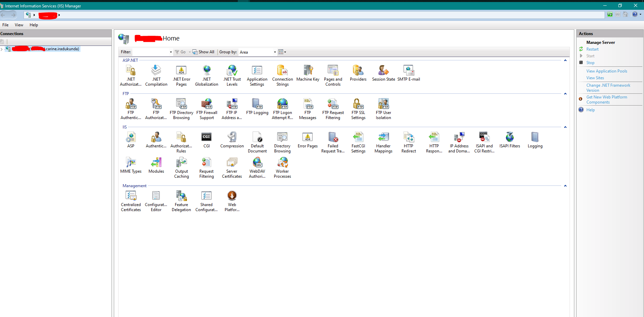The width and height of the screenshot is (644, 317).
Task: Select server node with carine.iradukunda
Action: coord(43,49)
